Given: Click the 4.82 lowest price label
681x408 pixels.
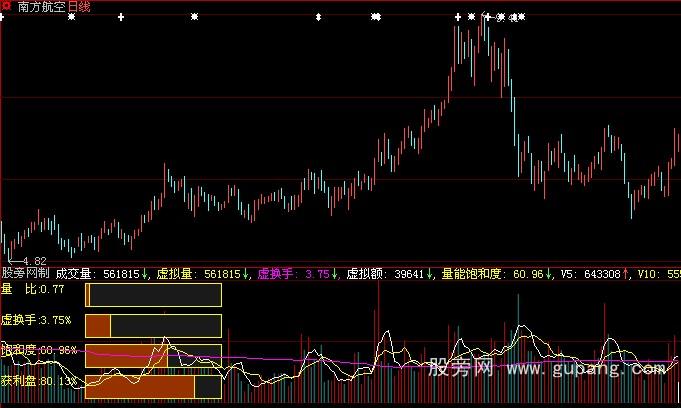Looking at the screenshot, I should (34, 261).
